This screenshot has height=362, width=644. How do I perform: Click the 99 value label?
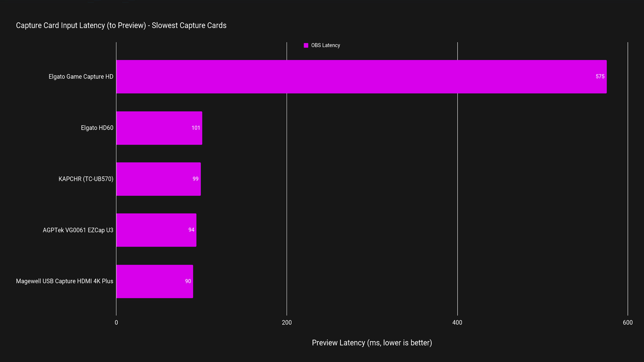click(x=195, y=179)
